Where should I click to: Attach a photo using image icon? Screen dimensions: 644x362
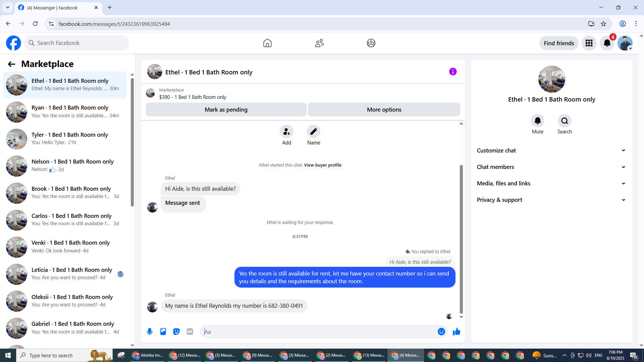pos(163,331)
